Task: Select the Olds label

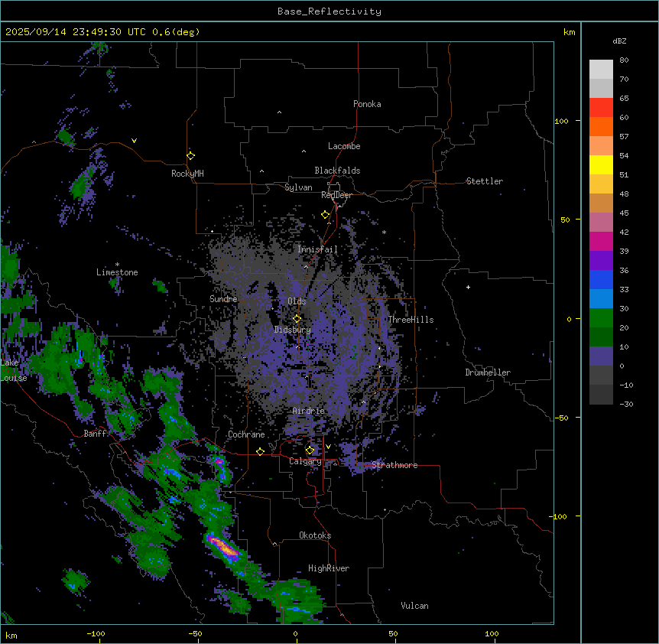Action: click(297, 301)
